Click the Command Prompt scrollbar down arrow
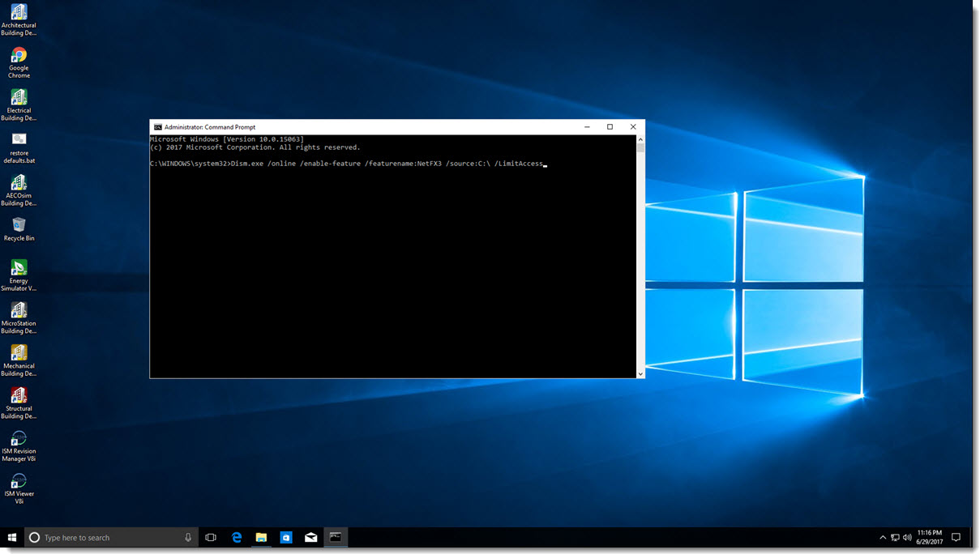 [x=640, y=374]
